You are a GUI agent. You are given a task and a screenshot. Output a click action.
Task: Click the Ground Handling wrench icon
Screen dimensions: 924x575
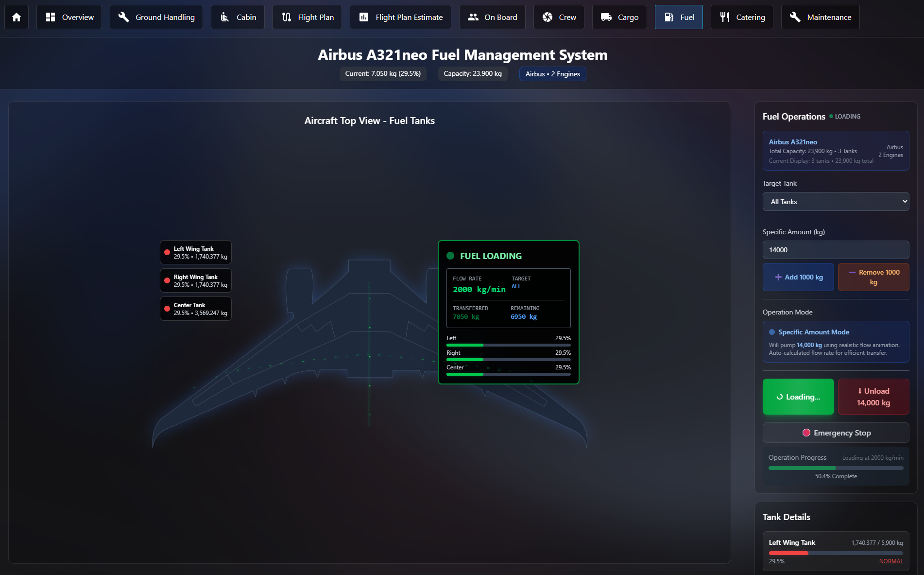point(124,17)
